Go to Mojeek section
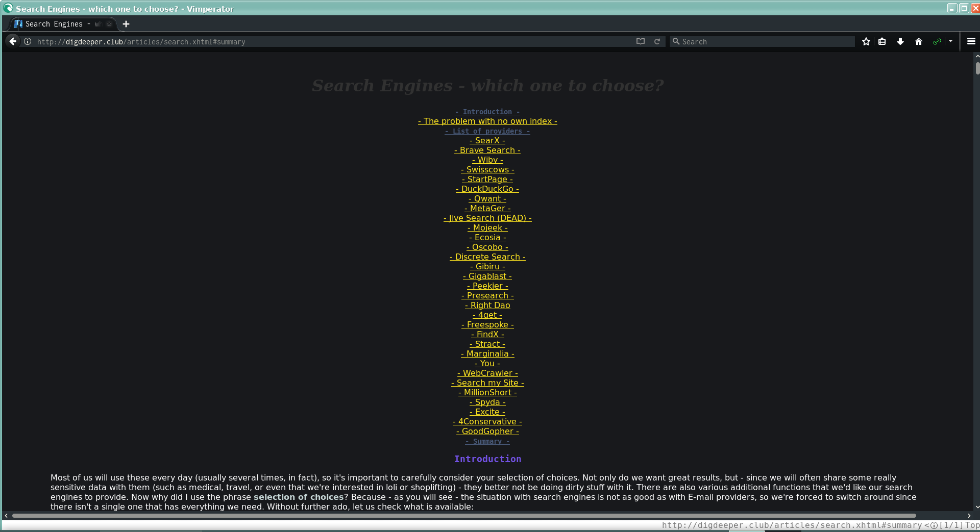Screen dimensions: 980x532 coord(487,227)
